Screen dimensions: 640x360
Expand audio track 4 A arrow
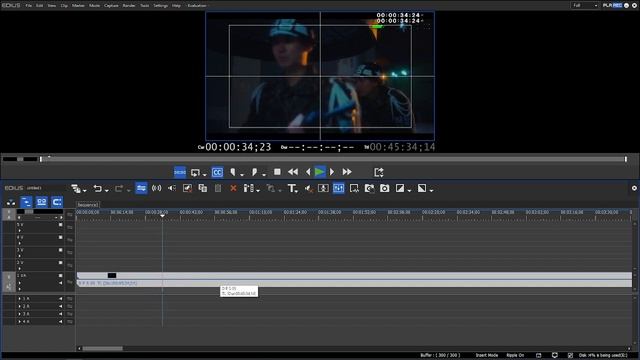click(x=19, y=322)
